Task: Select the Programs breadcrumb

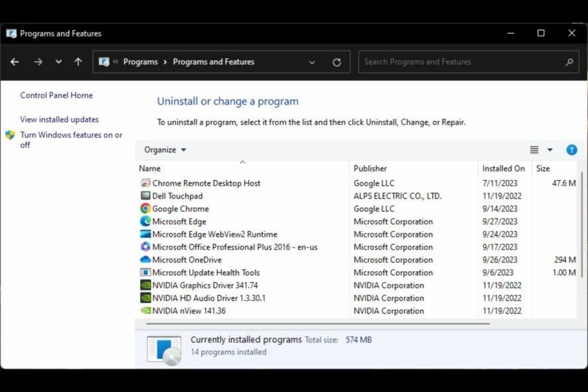Action: click(x=140, y=62)
